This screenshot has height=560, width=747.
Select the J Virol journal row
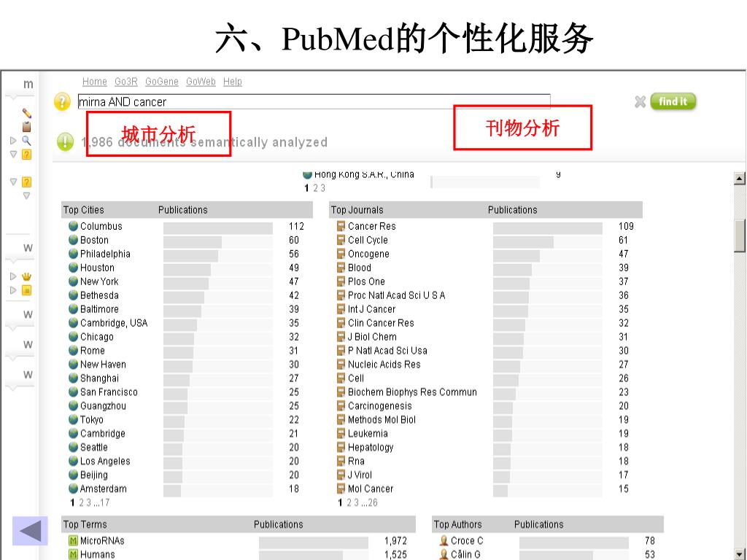[486, 474]
